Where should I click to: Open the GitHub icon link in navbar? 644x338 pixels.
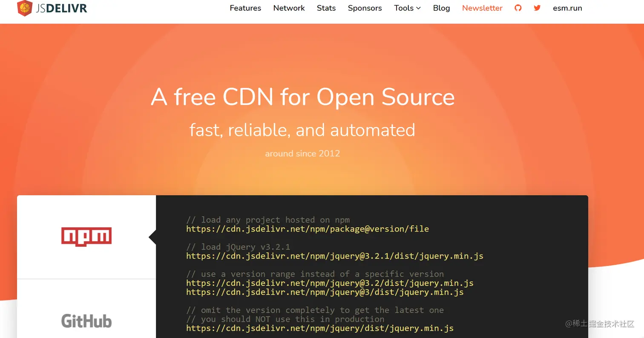(518, 8)
